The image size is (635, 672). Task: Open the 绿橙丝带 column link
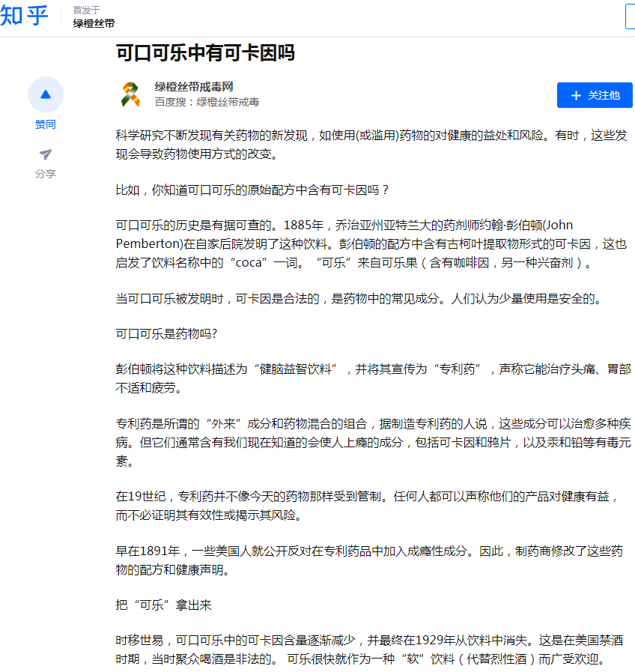(94, 23)
